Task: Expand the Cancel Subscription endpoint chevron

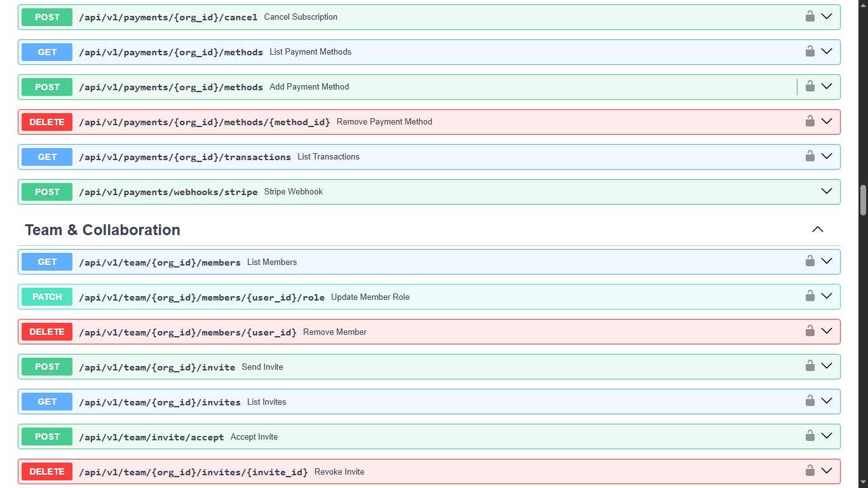Action: click(827, 16)
